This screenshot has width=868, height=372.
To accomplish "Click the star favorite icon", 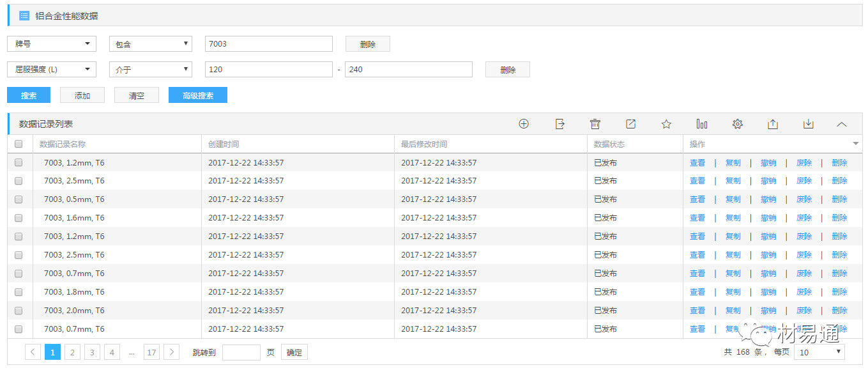I will coord(666,124).
